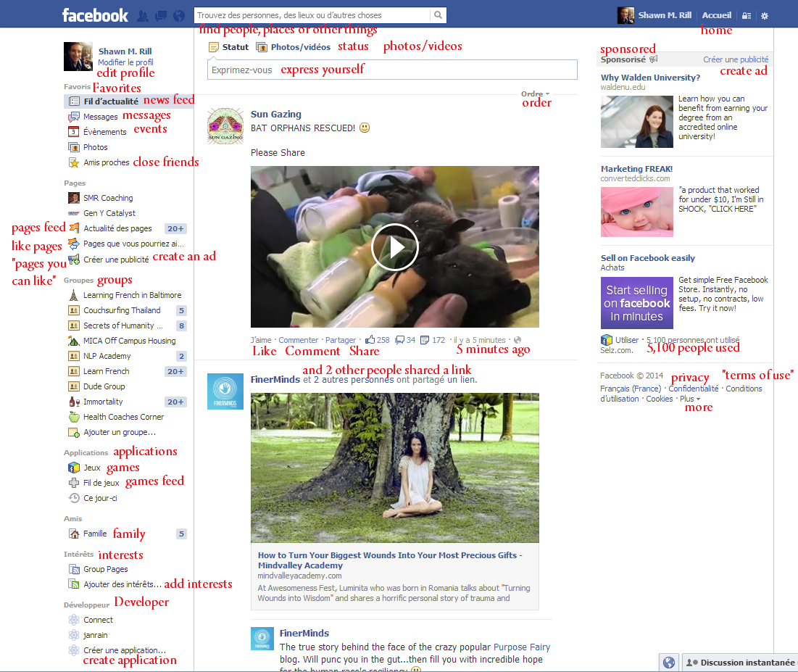Click thumbs-up likes count 258
Screen dimensions: 798x672
[377, 339]
